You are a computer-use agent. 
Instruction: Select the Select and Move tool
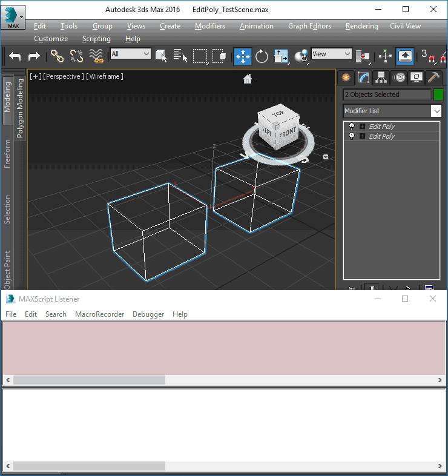[x=243, y=56]
